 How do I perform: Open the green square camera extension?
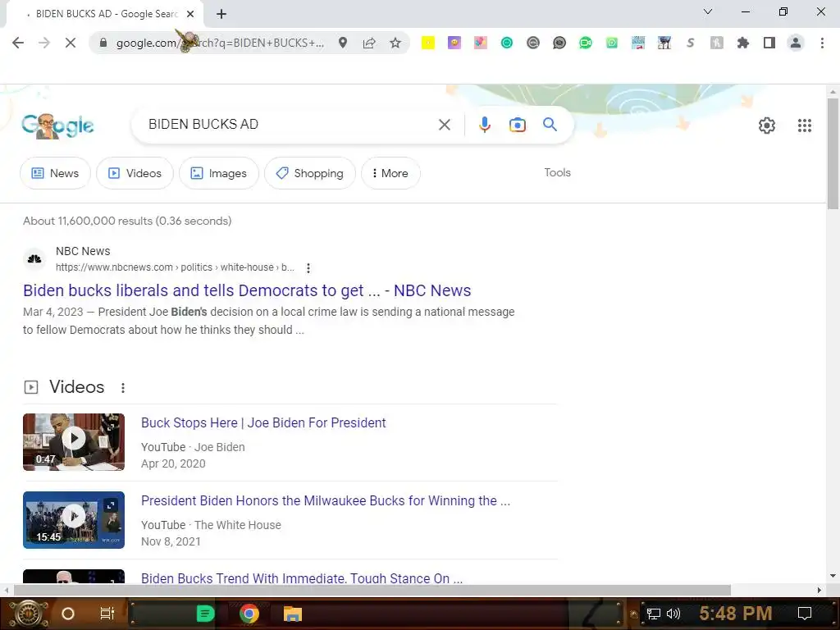pos(612,43)
